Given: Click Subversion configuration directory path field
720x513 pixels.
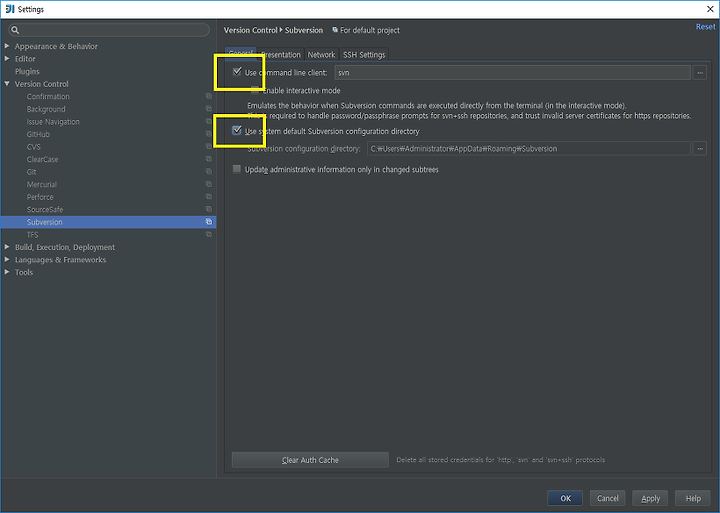Looking at the screenshot, I should 529,148.
